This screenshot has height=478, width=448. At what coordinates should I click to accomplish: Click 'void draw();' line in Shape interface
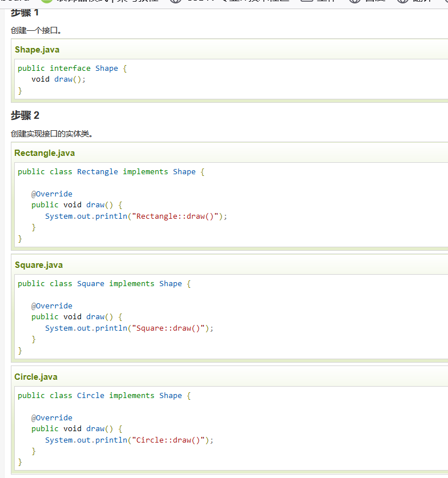pyautogui.click(x=58, y=79)
